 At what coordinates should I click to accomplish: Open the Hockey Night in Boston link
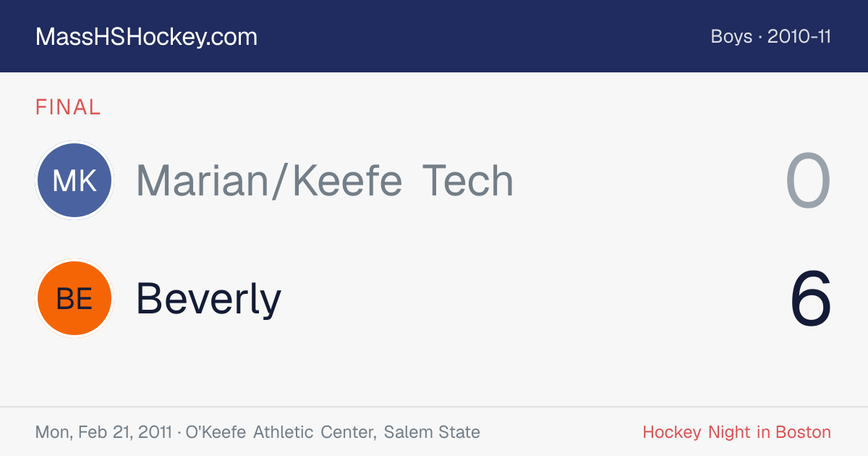click(x=736, y=432)
